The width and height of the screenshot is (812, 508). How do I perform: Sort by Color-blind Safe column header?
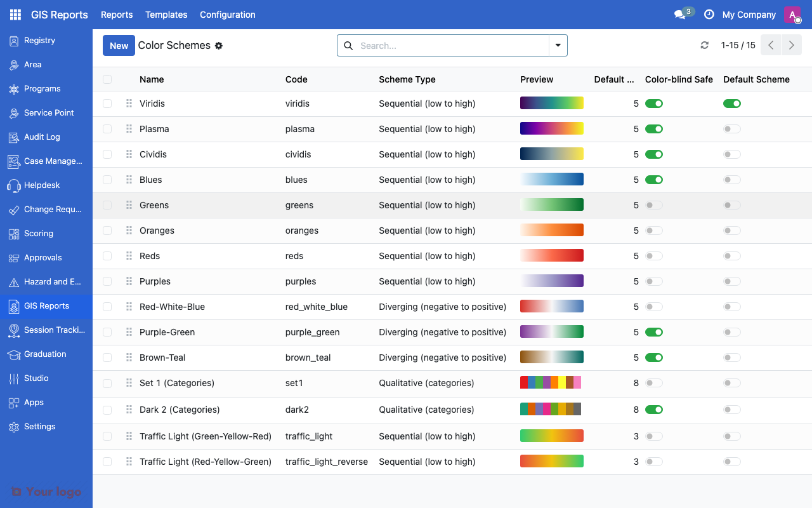click(679, 79)
